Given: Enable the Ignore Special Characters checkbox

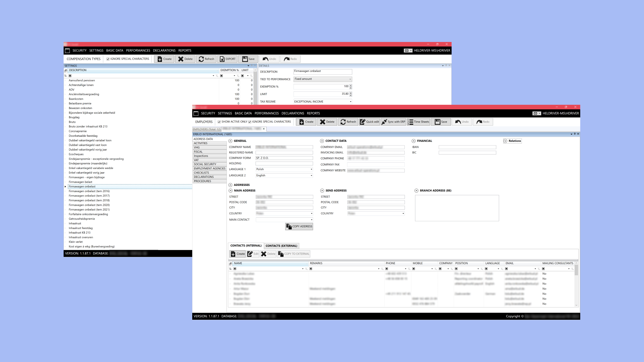Looking at the screenshot, I should tap(251, 122).
